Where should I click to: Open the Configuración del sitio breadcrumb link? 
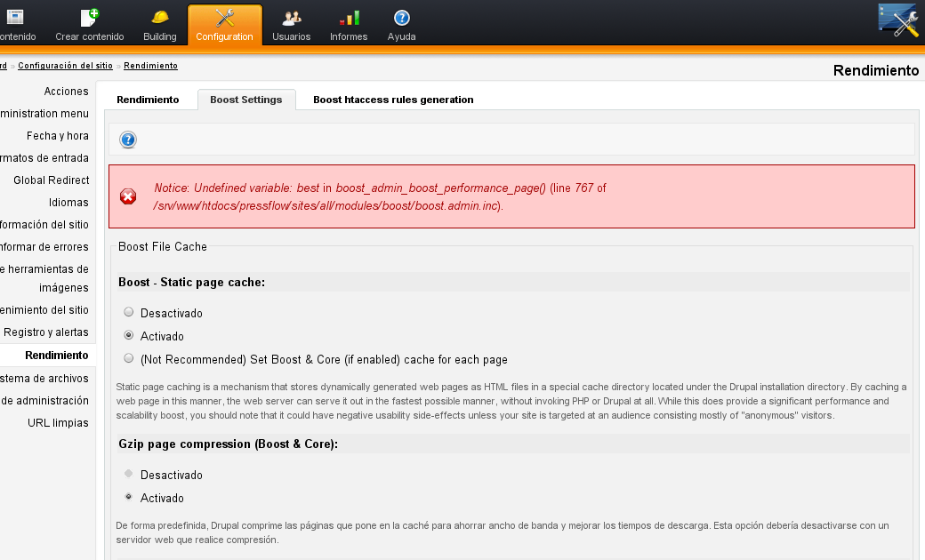[x=65, y=65]
